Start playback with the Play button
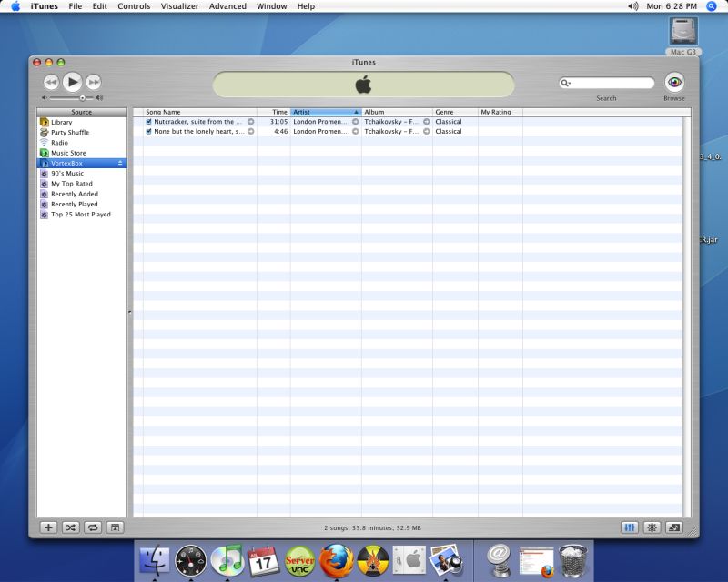Viewport: 728px width, 582px height. pyautogui.click(x=73, y=82)
